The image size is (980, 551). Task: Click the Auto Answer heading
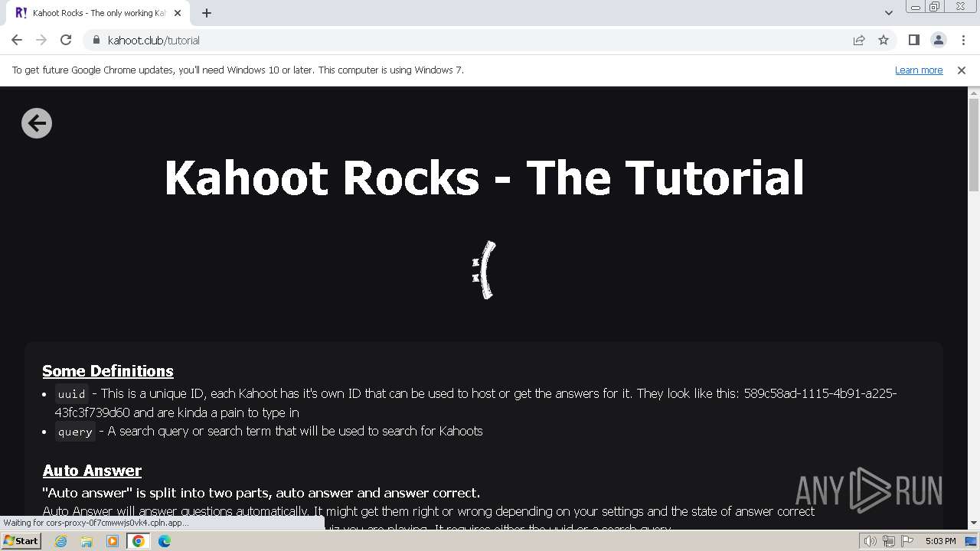click(x=92, y=470)
